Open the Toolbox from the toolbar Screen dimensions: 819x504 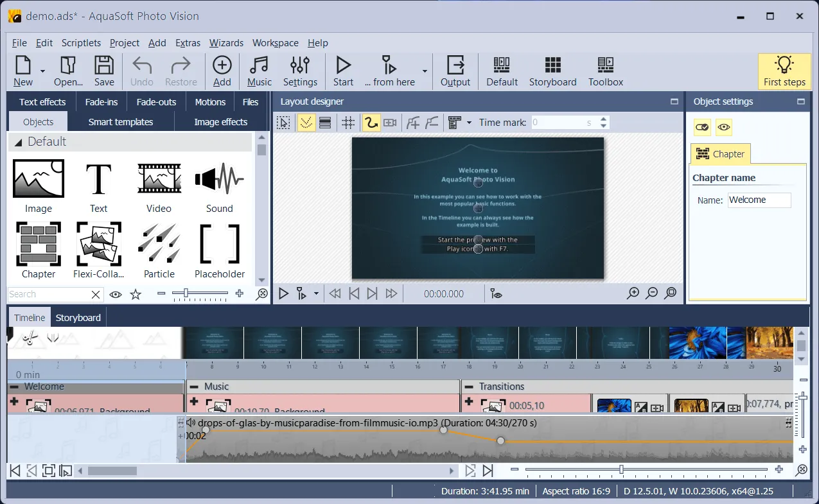(604, 71)
